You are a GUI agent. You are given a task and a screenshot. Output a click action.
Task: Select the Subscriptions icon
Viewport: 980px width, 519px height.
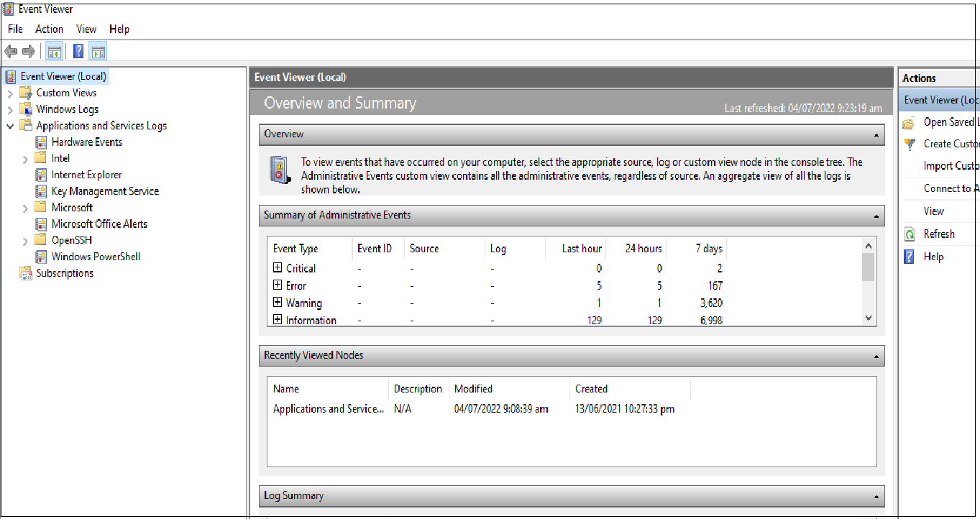26,273
